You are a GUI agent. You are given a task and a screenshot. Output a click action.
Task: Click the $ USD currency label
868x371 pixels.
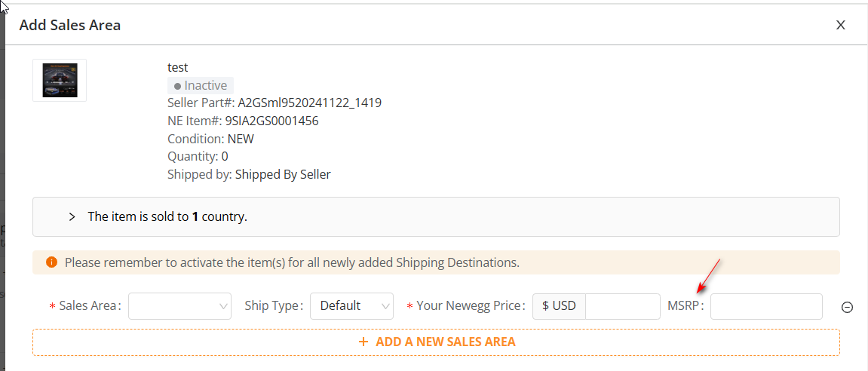coord(559,306)
